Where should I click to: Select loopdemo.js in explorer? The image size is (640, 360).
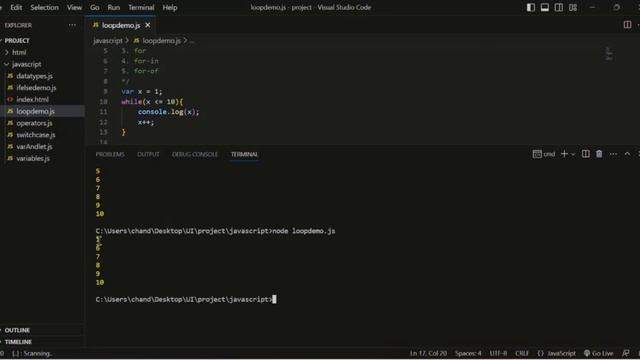pyautogui.click(x=36, y=111)
